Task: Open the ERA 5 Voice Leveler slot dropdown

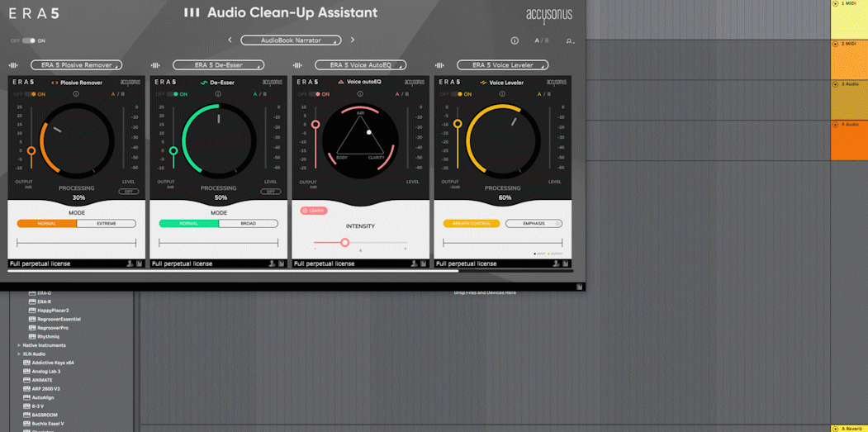Action: (503, 65)
